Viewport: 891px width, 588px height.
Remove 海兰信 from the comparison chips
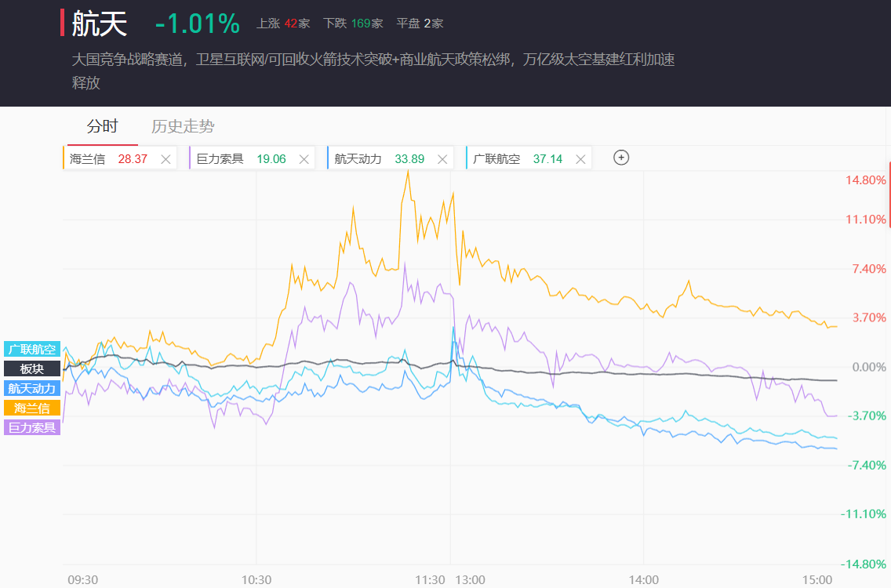[x=165, y=159]
